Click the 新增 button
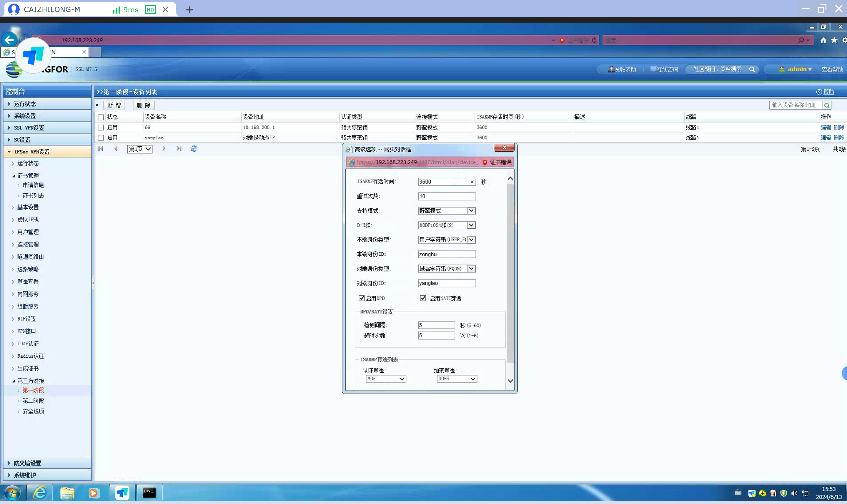Image resolution: width=847 pixels, height=504 pixels. click(114, 105)
